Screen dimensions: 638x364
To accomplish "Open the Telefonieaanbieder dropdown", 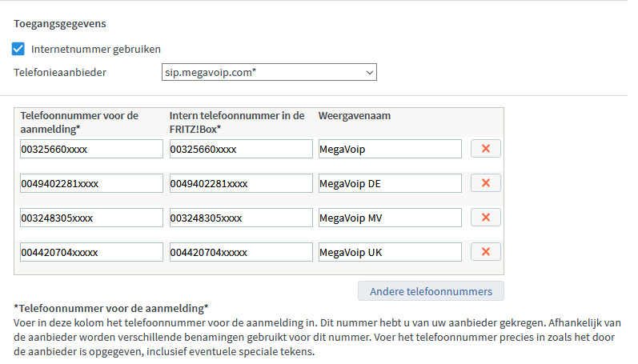I will tap(269, 73).
